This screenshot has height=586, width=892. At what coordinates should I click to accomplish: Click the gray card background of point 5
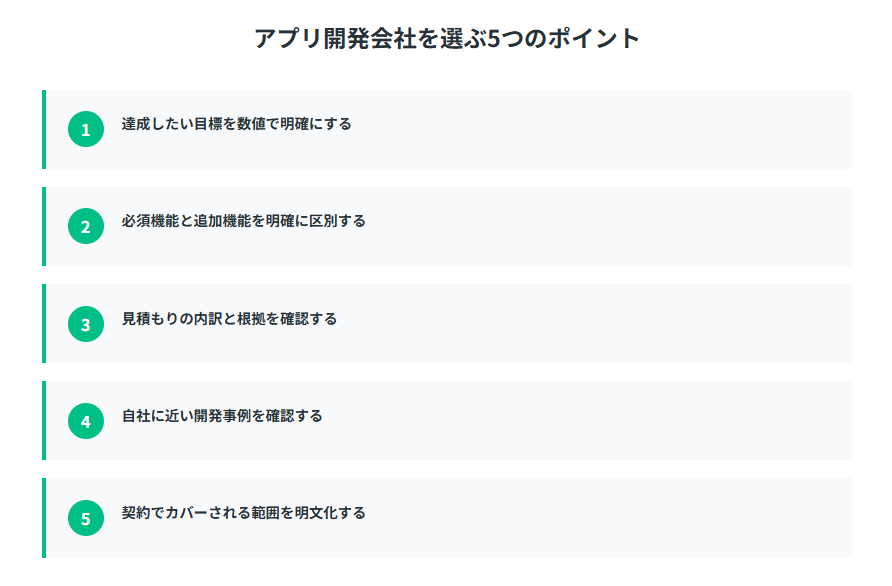600,518
